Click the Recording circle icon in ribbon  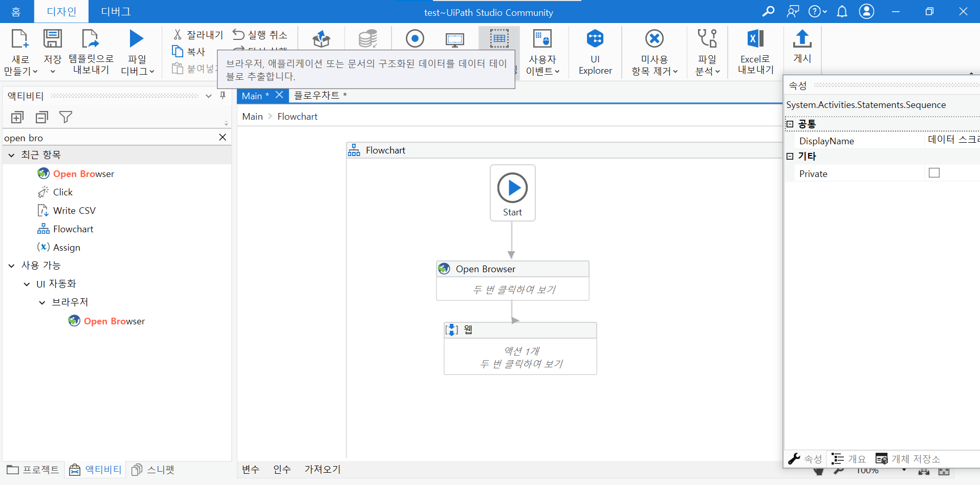click(415, 39)
